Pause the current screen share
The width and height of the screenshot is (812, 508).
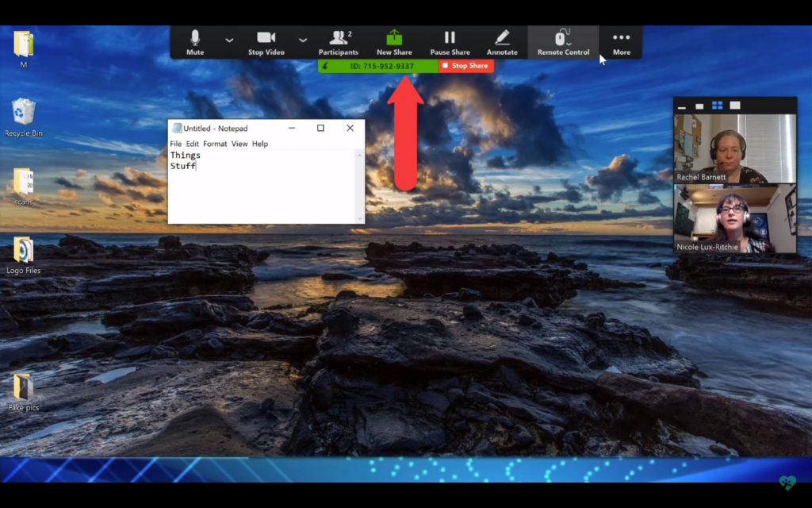point(450,41)
